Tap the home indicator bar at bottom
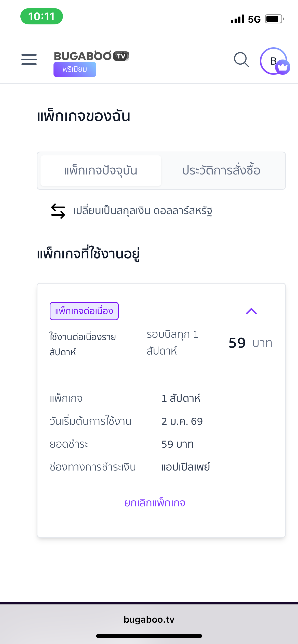298x644 pixels. pos(149,636)
